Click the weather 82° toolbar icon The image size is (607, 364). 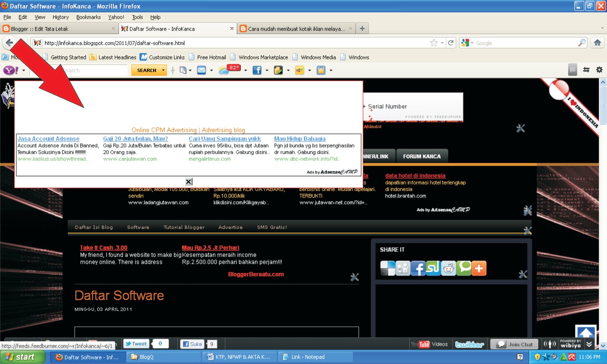230,70
